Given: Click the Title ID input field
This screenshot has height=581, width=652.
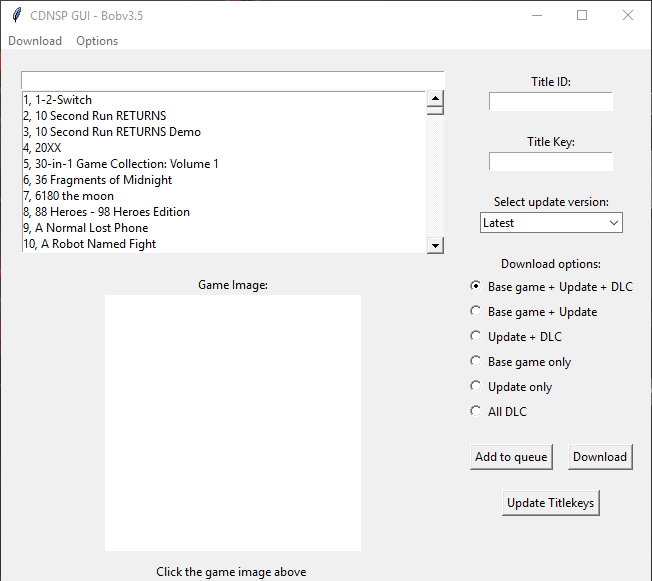Looking at the screenshot, I should click(x=551, y=101).
